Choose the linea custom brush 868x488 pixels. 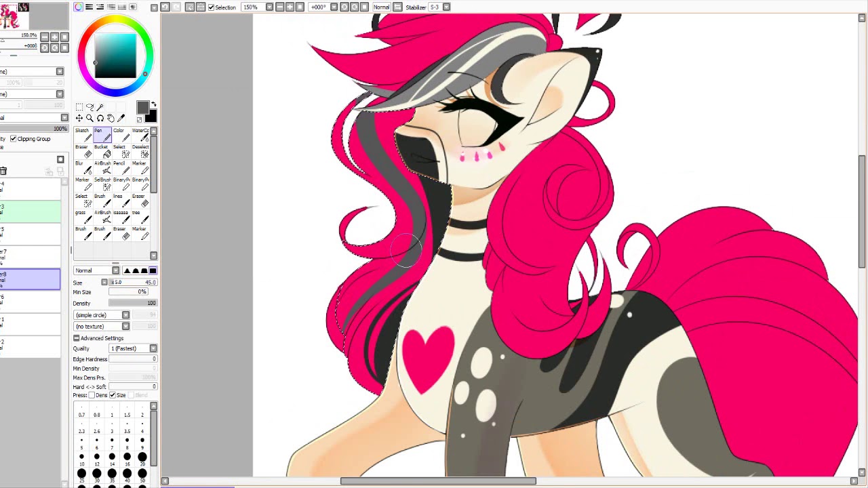click(121, 201)
